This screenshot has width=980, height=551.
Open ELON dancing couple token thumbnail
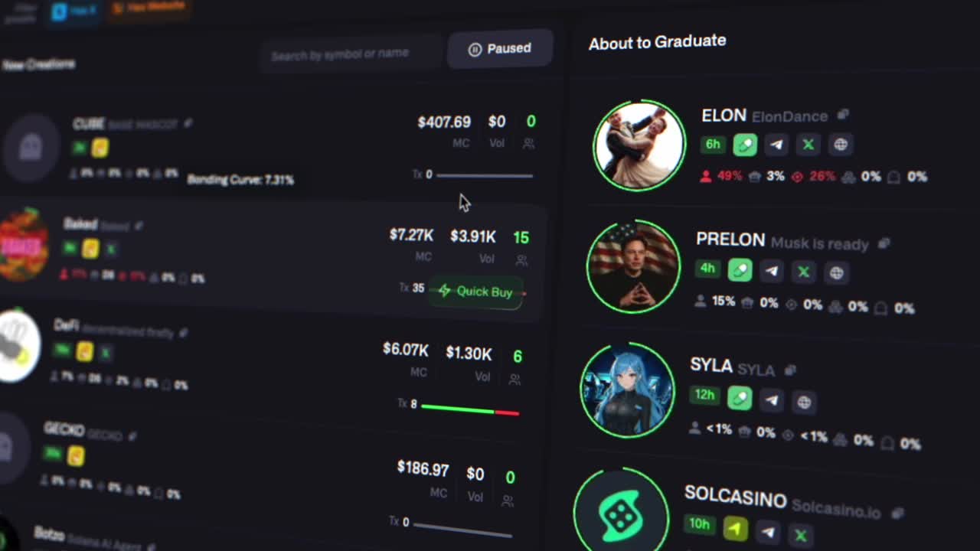coord(639,145)
